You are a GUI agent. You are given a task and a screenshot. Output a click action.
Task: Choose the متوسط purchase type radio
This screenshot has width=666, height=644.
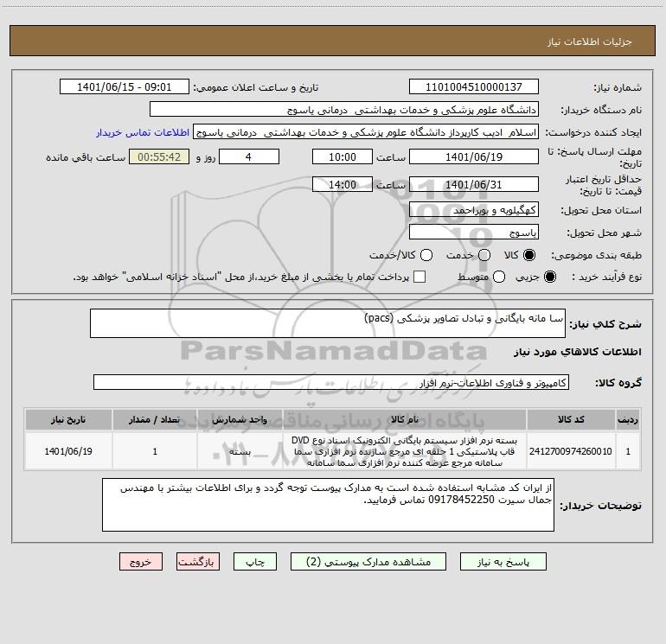click(x=499, y=277)
